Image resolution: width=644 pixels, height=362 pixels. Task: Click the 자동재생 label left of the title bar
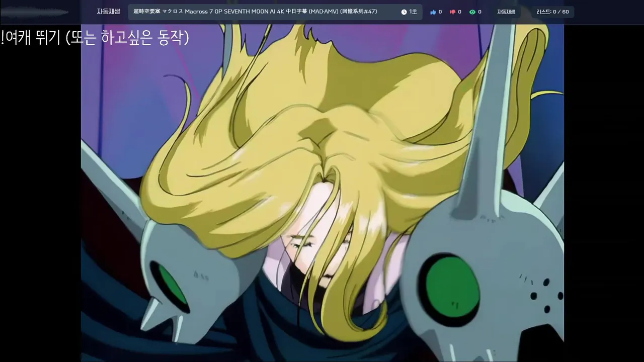click(108, 12)
